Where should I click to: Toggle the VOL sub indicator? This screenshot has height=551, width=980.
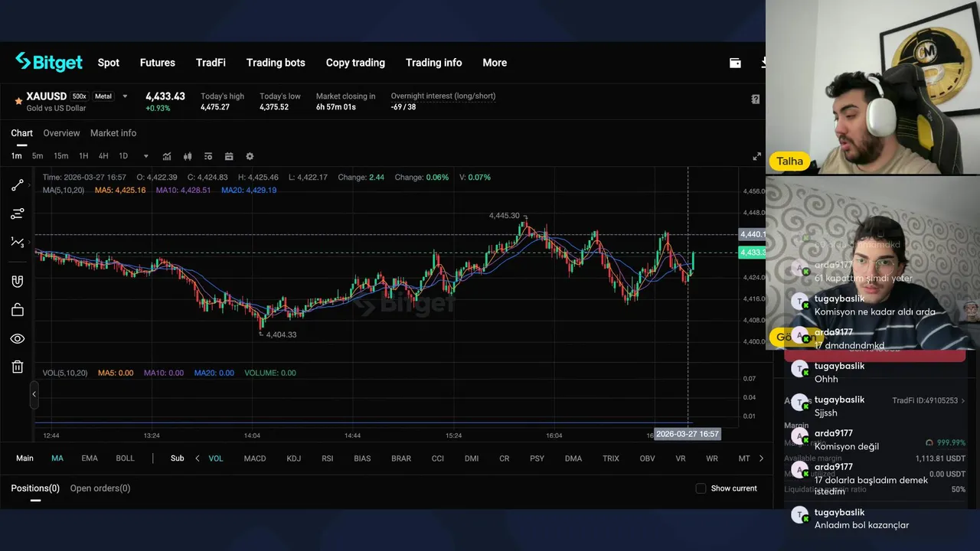216,458
